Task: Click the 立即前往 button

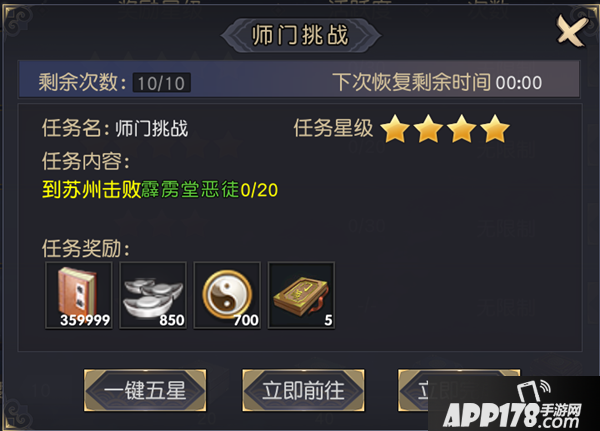Action: [x=303, y=390]
